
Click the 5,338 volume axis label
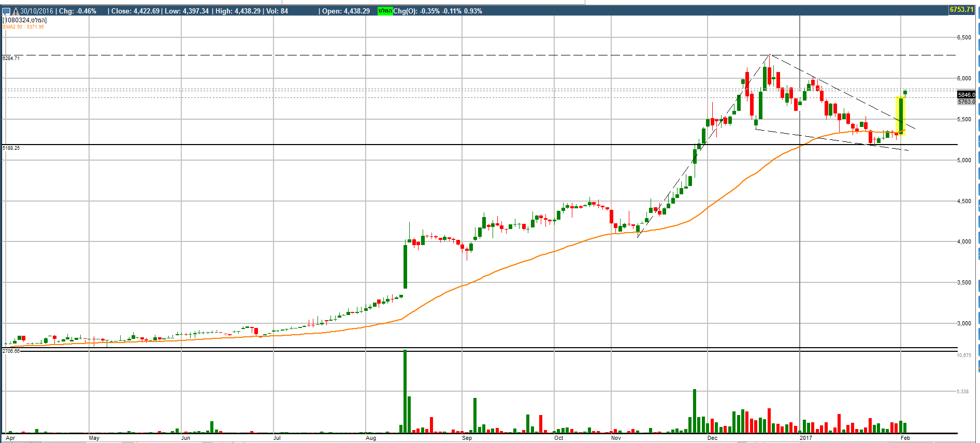click(962, 392)
